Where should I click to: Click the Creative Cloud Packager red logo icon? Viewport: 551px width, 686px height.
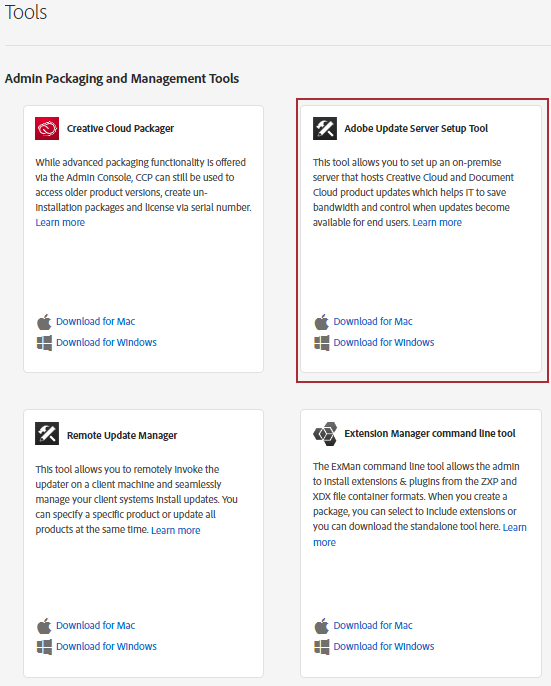(47, 128)
